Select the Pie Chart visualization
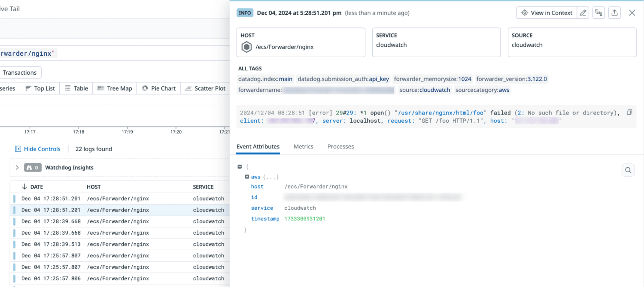644x287 pixels. [x=159, y=88]
